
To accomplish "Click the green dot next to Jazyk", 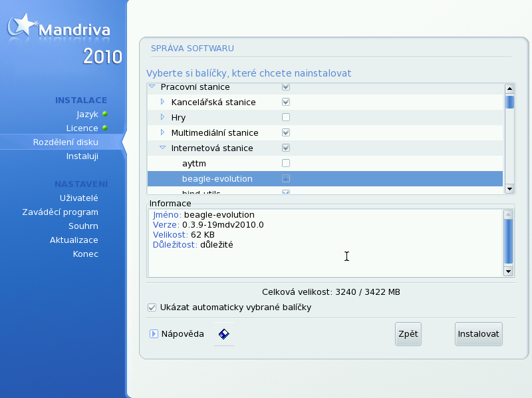I will click(105, 114).
